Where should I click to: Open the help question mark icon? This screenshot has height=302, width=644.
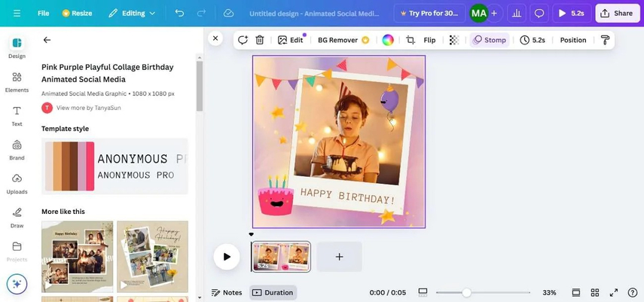[633, 292]
